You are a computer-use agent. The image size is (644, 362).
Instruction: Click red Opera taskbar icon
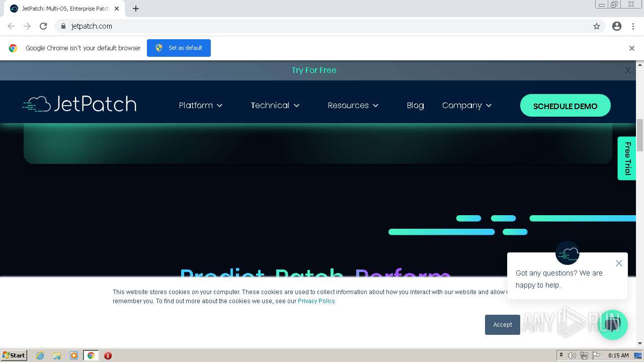108,355
